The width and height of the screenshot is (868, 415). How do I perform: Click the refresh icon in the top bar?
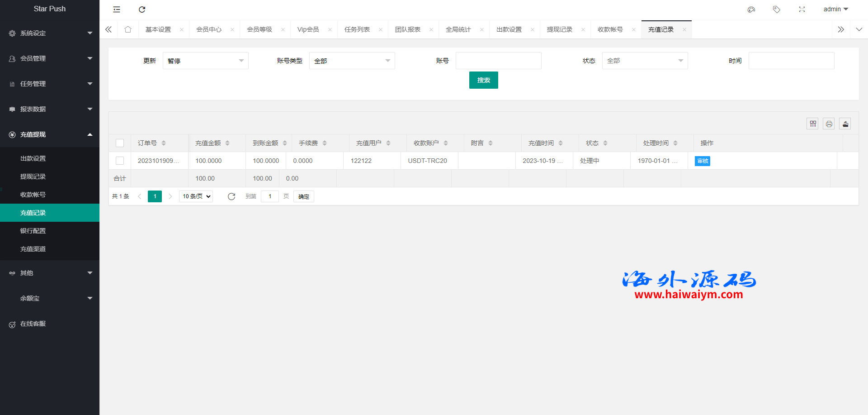click(x=142, y=10)
